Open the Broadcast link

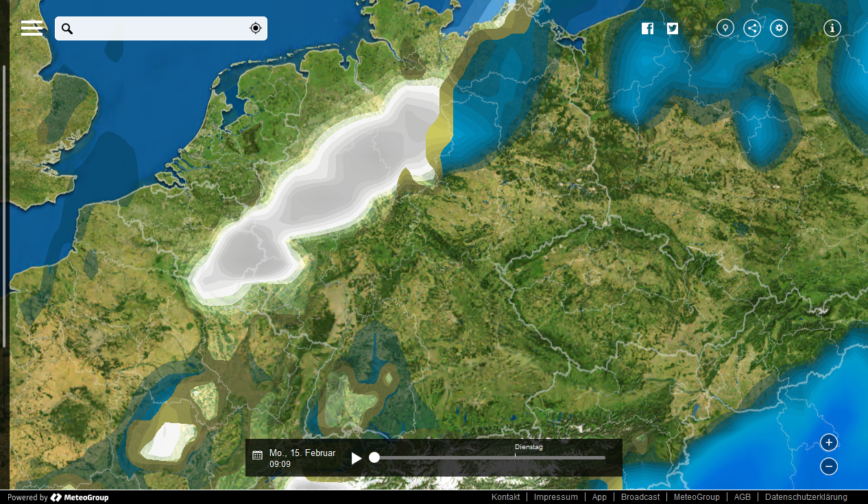[640, 497]
